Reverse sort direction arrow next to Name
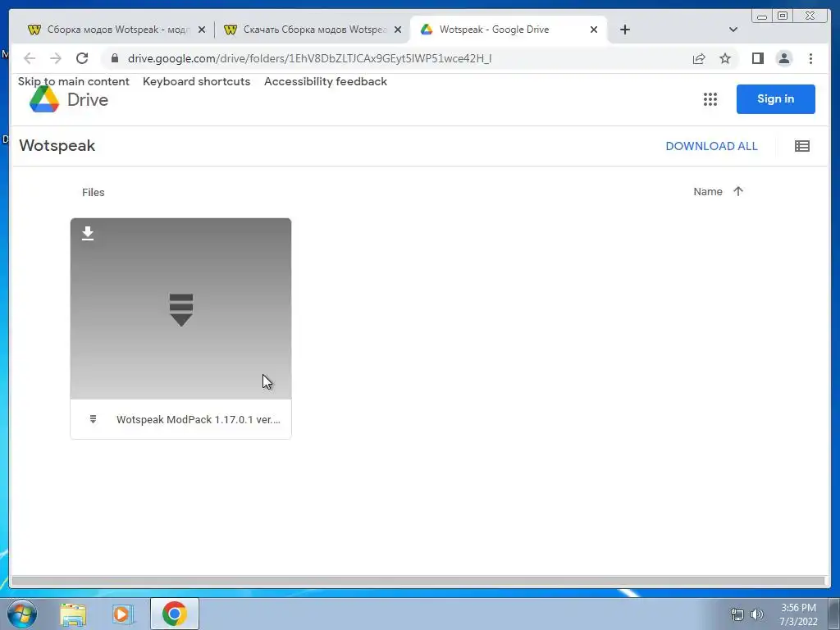The width and height of the screenshot is (840, 630). click(x=738, y=191)
